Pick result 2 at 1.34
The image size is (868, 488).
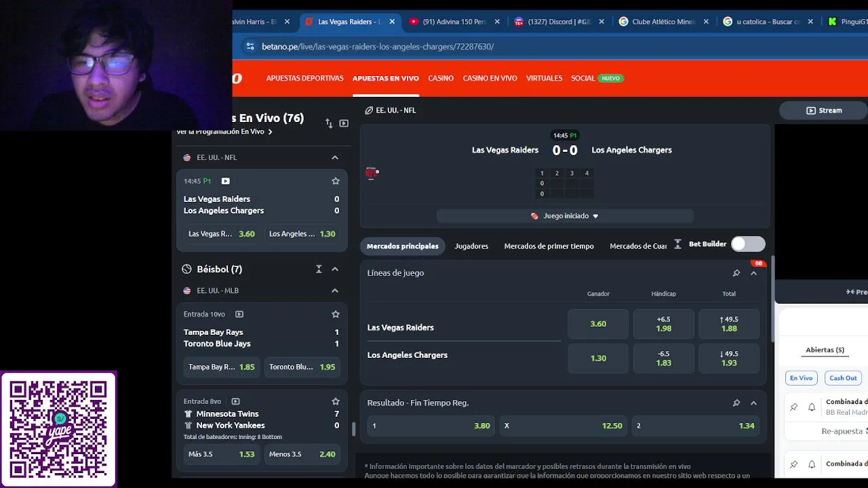695,426
